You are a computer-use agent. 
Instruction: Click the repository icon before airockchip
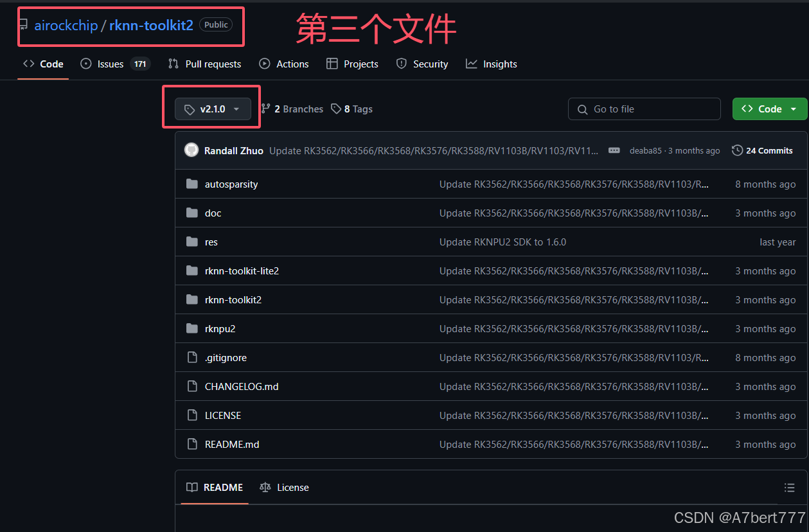(x=23, y=26)
